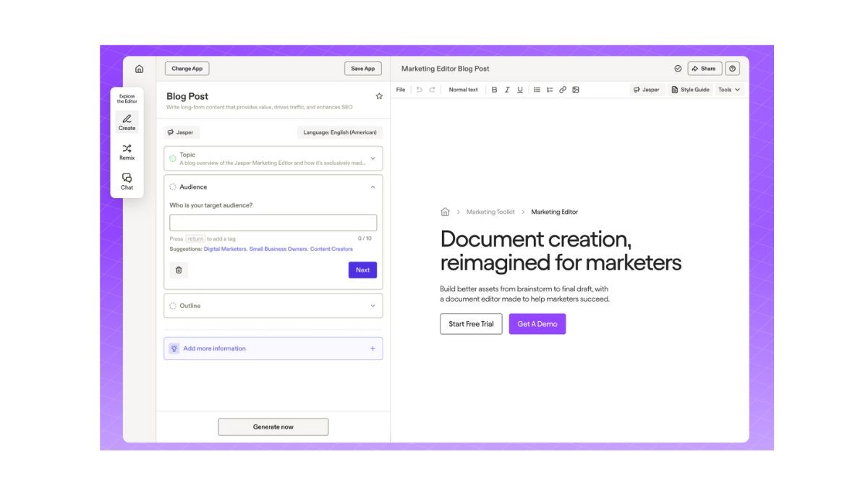Undo the last edit
868x488 pixels.
point(420,90)
